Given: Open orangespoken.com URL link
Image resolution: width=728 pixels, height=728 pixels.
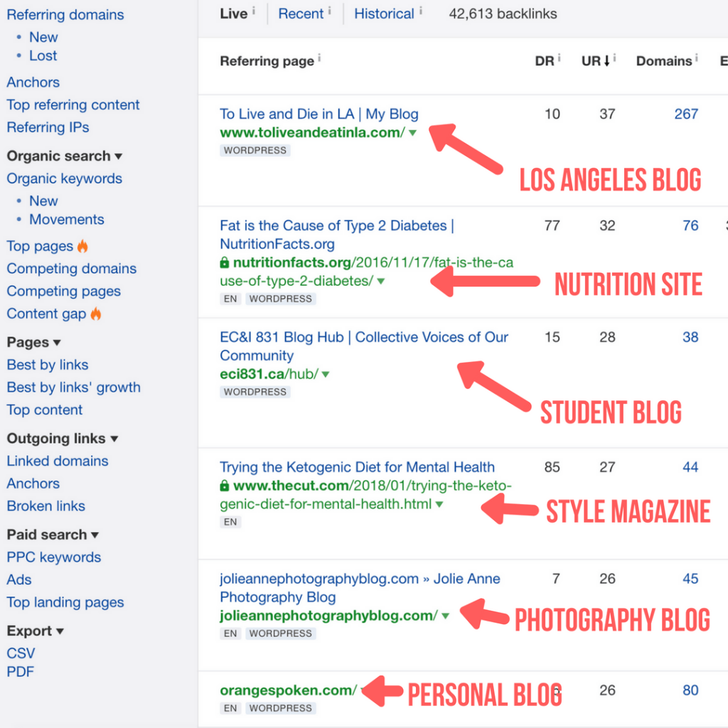Looking at the screenshot, I should pos(289,690).
